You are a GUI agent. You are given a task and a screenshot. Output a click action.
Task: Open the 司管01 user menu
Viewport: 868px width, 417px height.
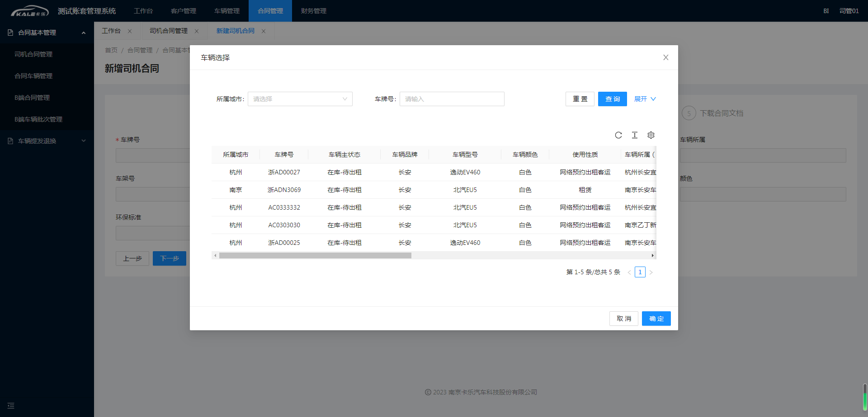849,11
